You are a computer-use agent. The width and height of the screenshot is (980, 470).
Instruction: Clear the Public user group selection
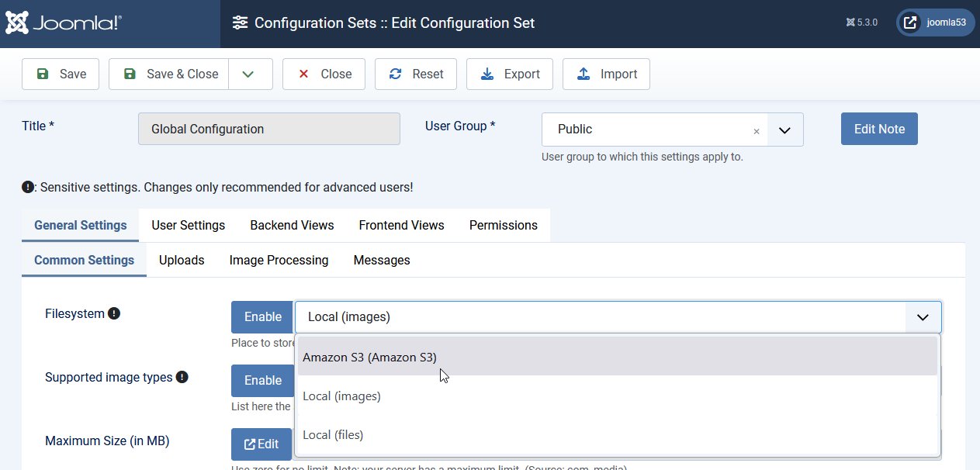(757, 131)
